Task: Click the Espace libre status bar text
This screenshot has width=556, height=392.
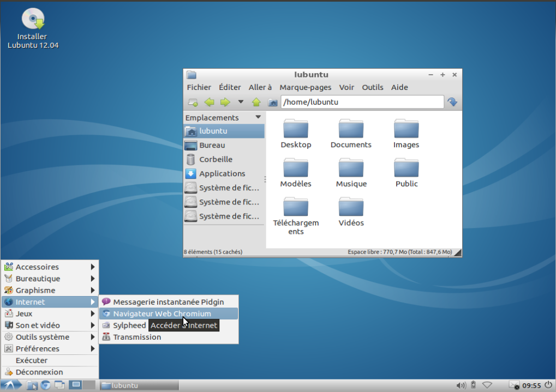Action: [399, 252]
